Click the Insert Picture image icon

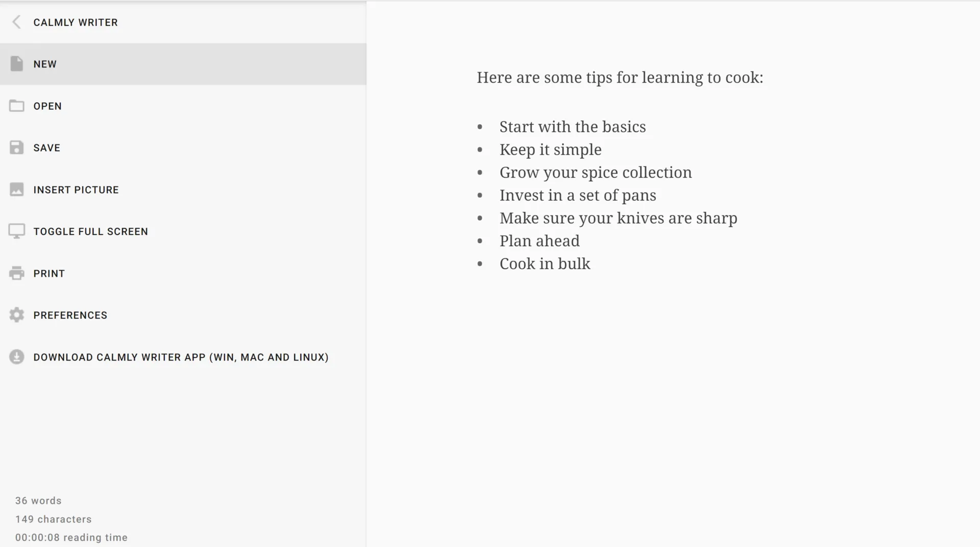tap(16, 189)
